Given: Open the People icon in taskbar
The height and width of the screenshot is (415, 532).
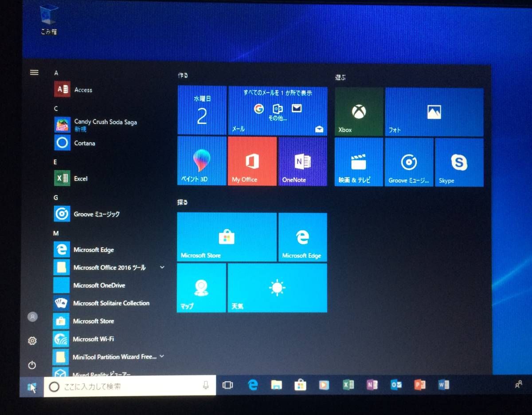Looking at the screenshot, I should click(x=518, y=384).
